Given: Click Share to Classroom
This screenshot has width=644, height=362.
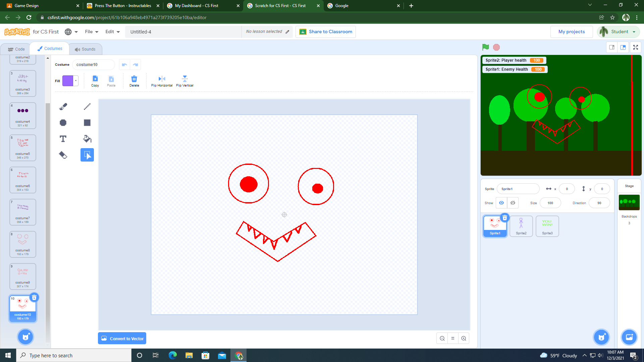Looking at the screenshot, I should click(x=325, y=32).
